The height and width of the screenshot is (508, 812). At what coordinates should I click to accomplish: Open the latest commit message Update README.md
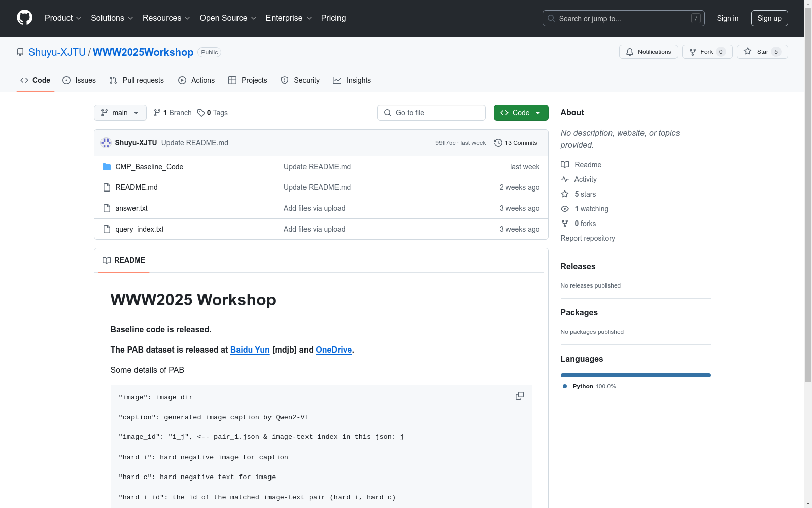(195, 143)
